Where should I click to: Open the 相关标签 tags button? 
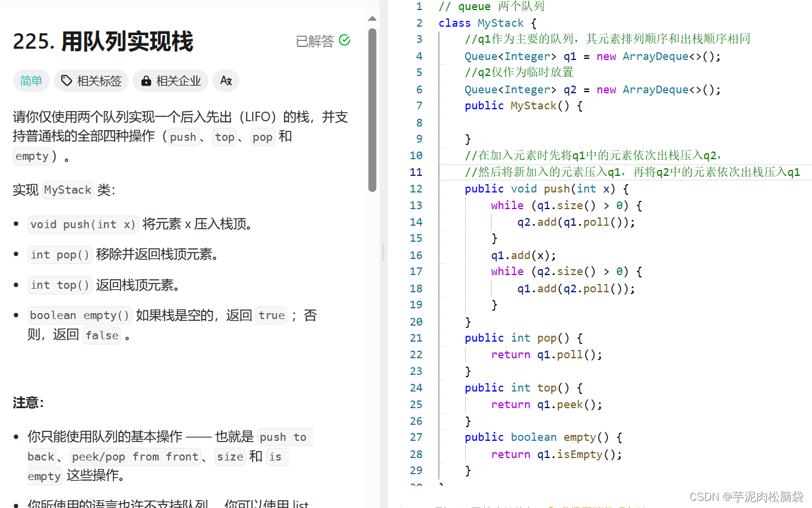91,81
